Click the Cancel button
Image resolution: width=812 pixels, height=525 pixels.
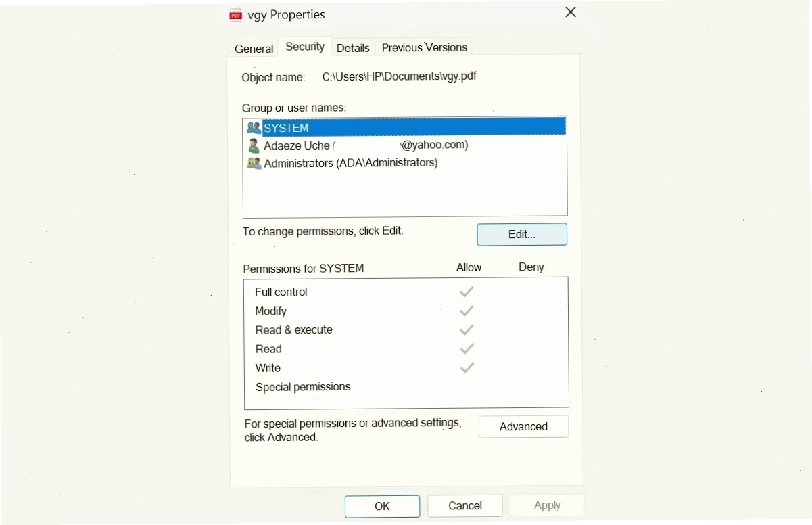[465, 506]
